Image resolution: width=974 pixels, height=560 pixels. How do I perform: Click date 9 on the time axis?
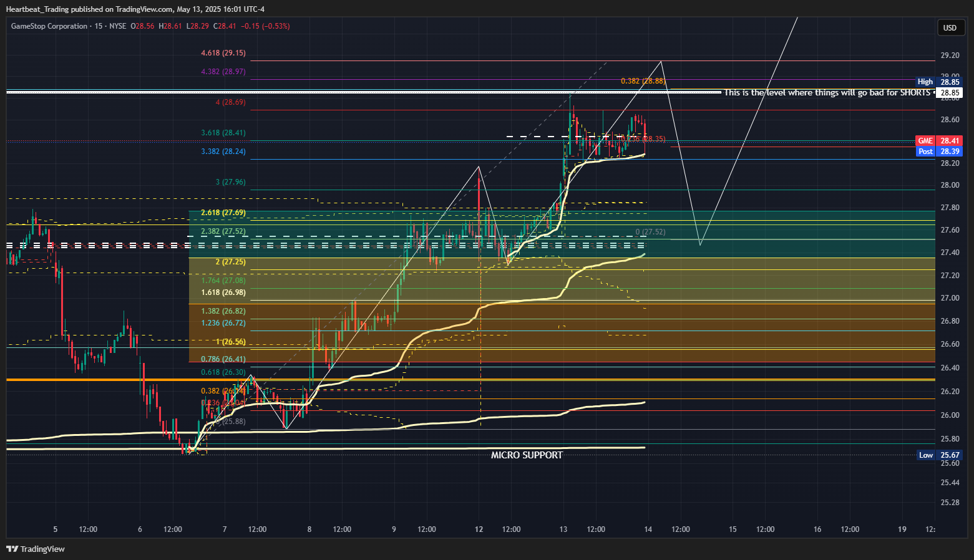[394, 529]
